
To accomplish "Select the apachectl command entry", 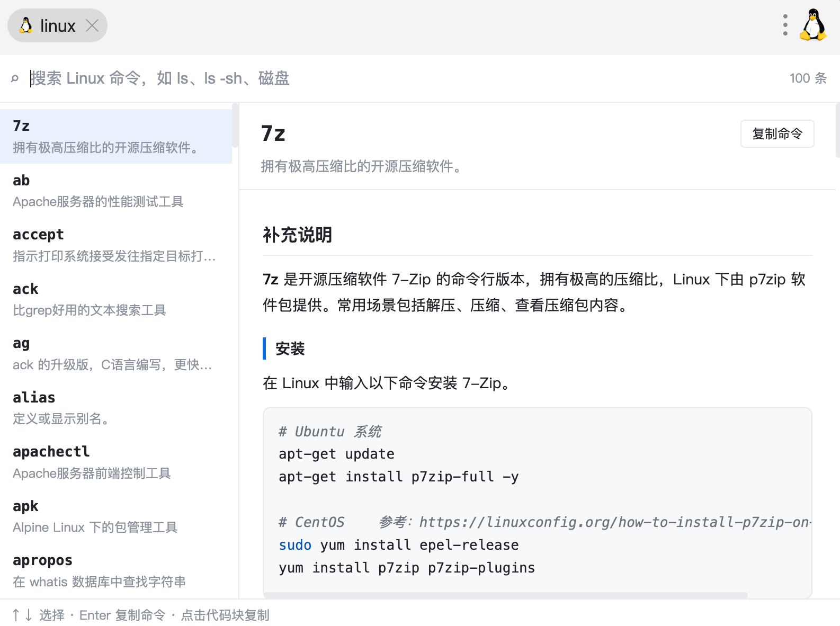I will pos(116,462).
